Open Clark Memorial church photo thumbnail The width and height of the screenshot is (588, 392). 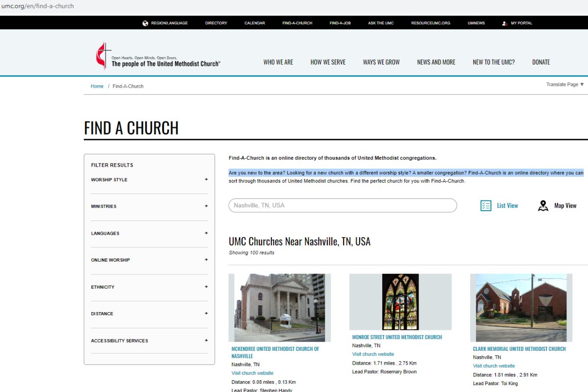[x=521, y=307]
